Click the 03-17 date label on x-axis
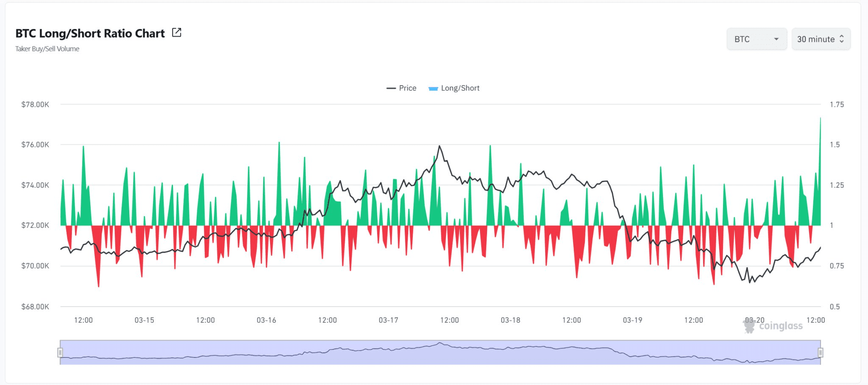 388,320
